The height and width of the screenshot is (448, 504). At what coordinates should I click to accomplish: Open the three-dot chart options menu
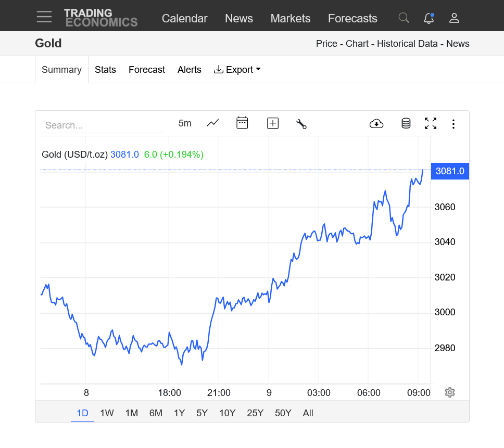(x=453, y=124)
